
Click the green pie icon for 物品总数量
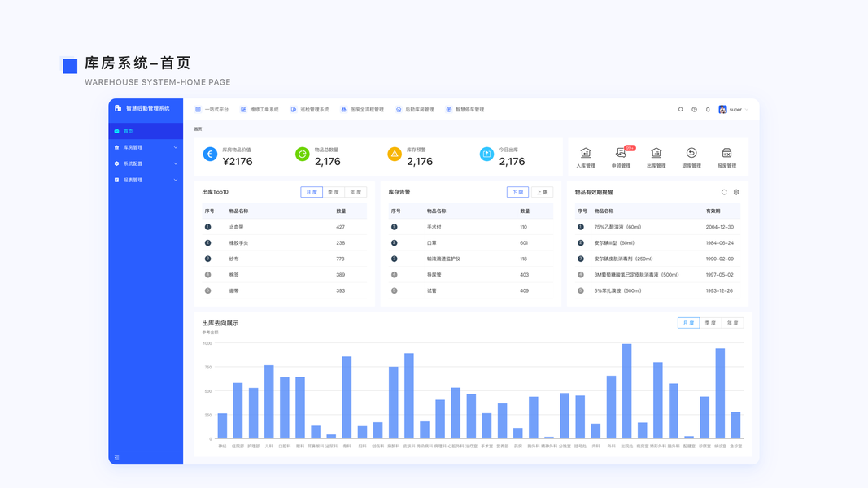[303, 155]
